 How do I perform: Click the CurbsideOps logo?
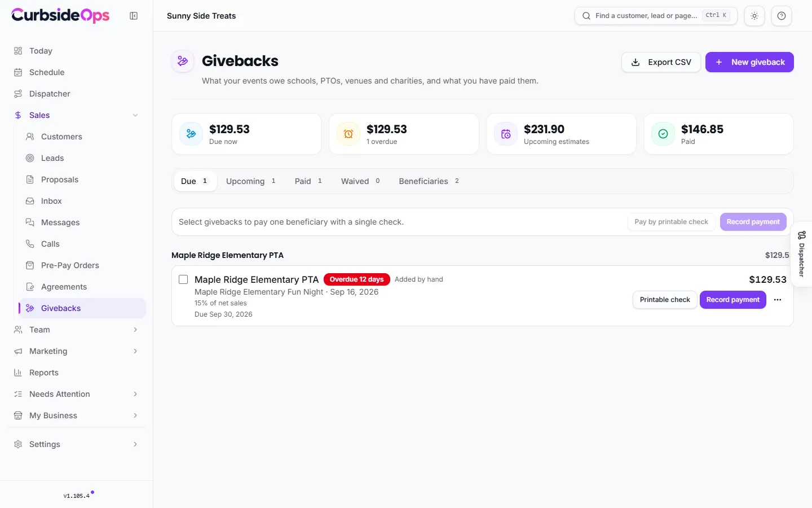click(60, 15)
